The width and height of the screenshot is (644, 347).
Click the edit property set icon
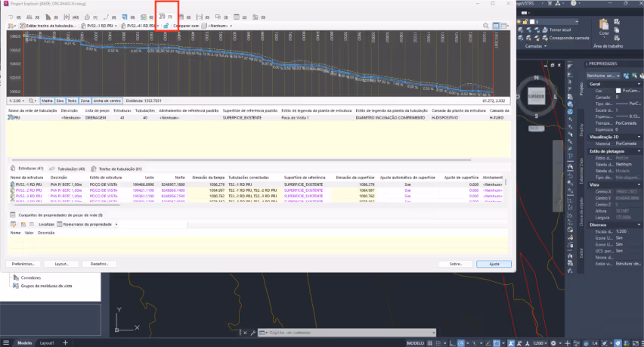point(13,225)
